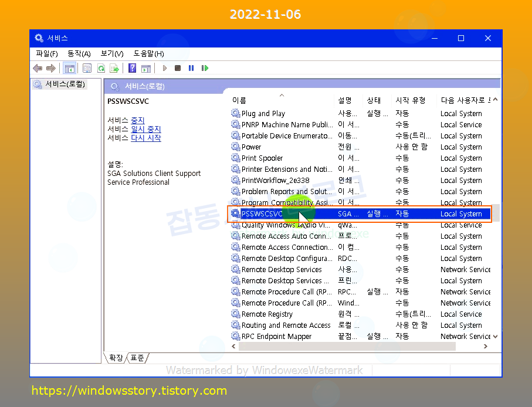532x407 pixels.
Task: Select 서비스(로컬) node in left tree
Action: point(60,84)
